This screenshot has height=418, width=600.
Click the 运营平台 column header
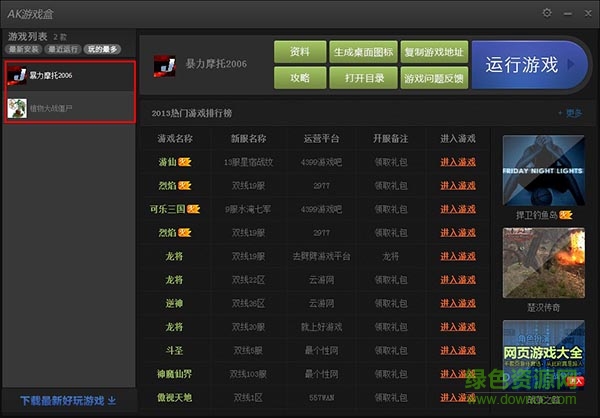coord(321,138)
